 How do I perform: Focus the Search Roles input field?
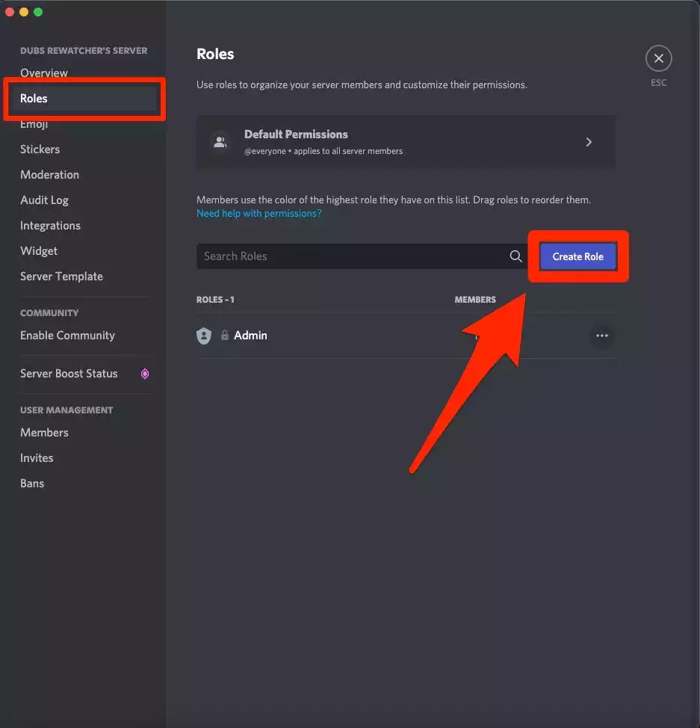tap(351, 256)
